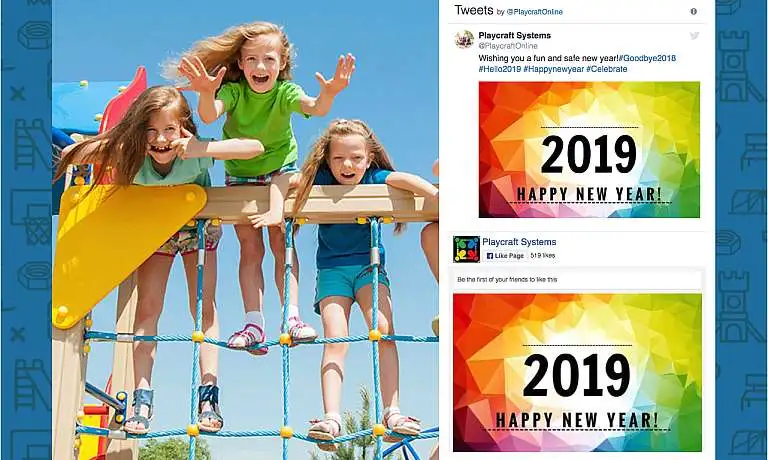
Task: Click Be the first of your friends text
Action: tap(507, 280)
